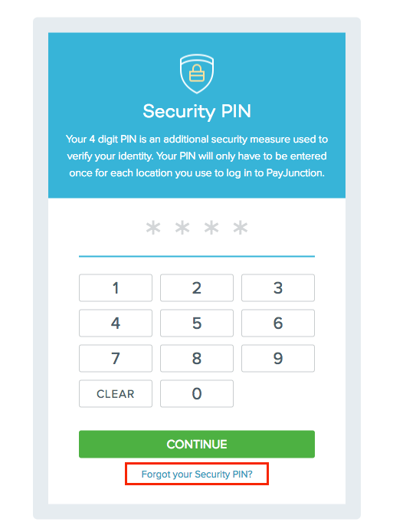Submit the PIN with green CONTINUE button
Screen dimensions: 393x532
point(197,444)
